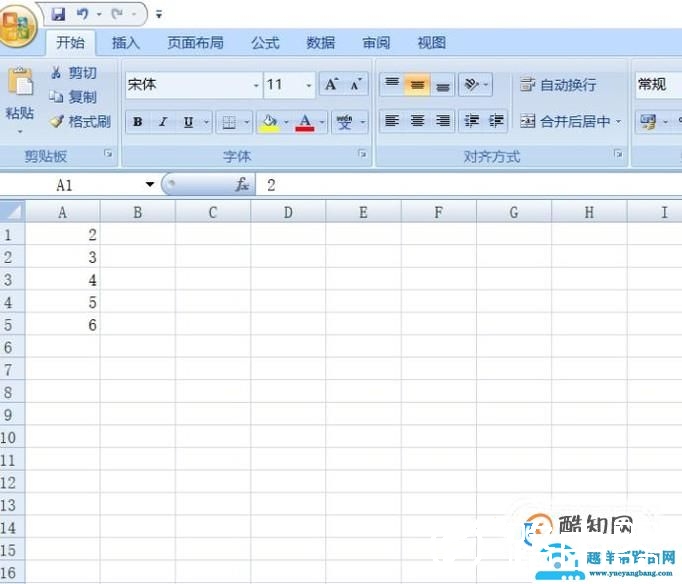Expand the font color palette arrow
Viewport: 682px width, 584px height.
322,122
